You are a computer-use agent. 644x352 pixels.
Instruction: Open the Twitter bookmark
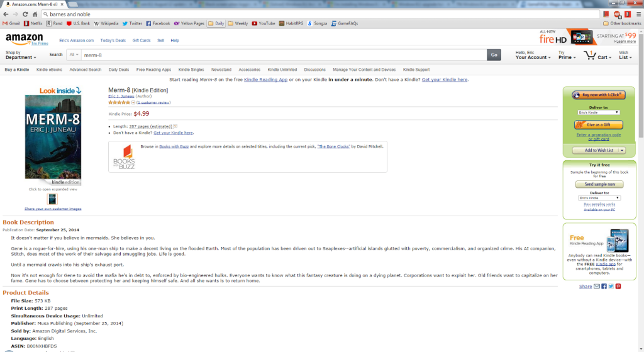click(132, 23)
